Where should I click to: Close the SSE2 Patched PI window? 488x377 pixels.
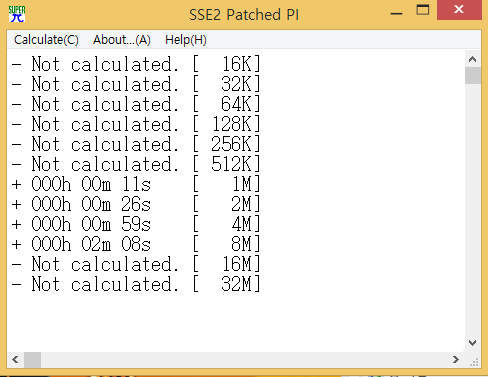[x=459, y=10]
